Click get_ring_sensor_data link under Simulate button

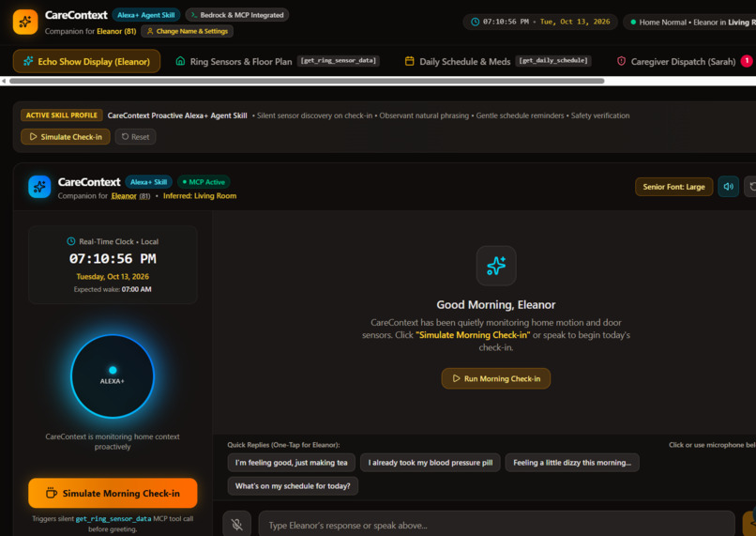[x=113, y=518]
